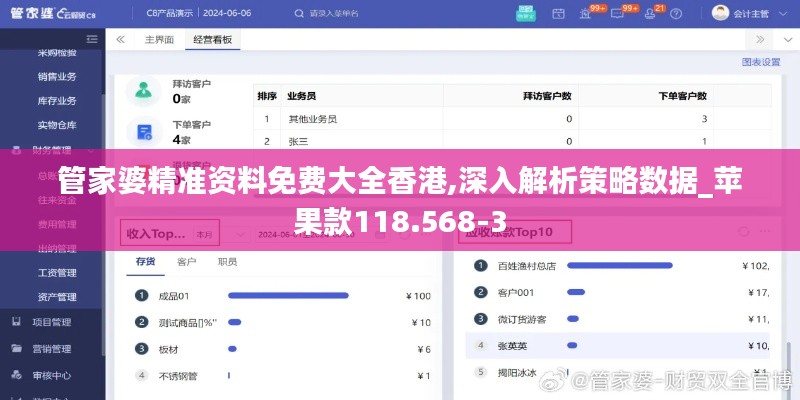800x400 pixels.
Task: Open the calendar icon in header
Action: point(558,14)
